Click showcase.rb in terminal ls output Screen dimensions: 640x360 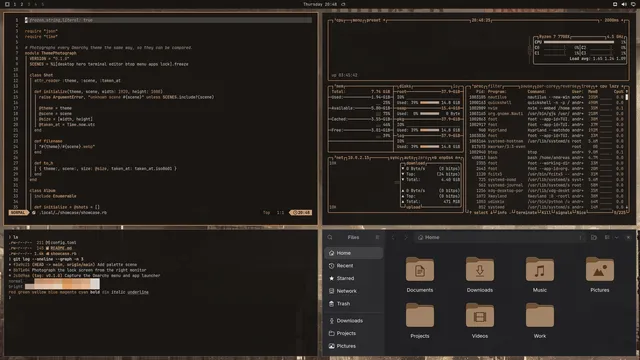click(63, 253)
